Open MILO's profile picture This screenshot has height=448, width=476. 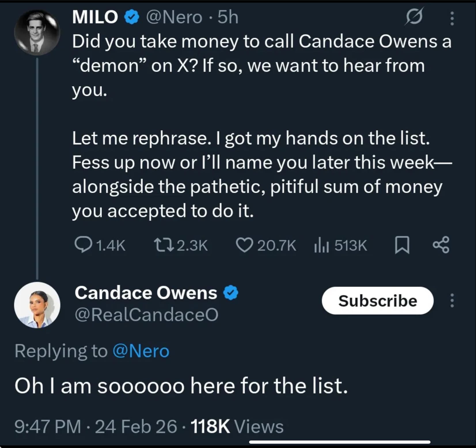tap(37, 33)
